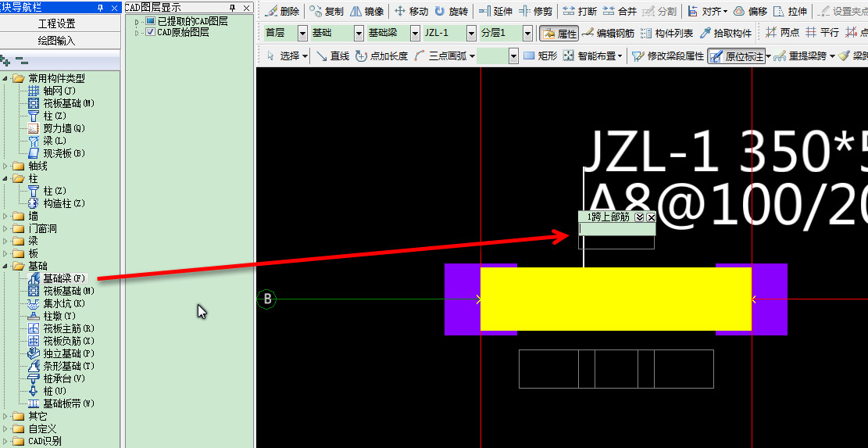This screenshot has height=448, width=868.
Task: Select 现浇板(B) tree item
Action: tap(57, 153)
